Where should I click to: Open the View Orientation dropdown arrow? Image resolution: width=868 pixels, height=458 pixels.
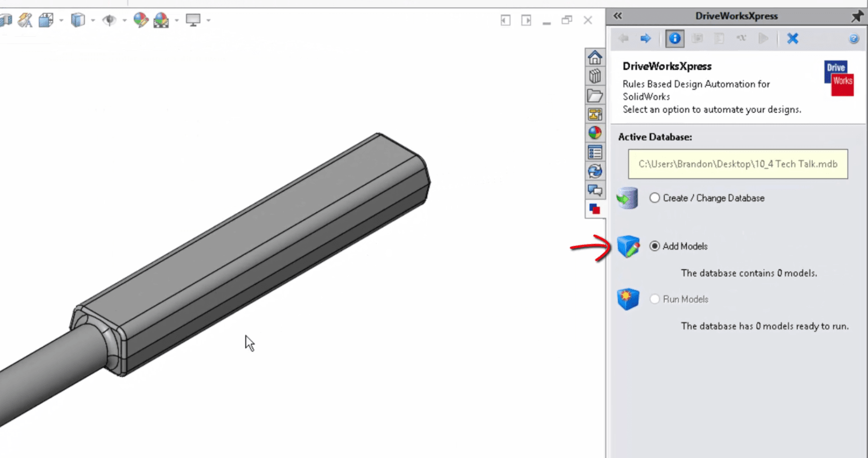(x=61, y=21)
